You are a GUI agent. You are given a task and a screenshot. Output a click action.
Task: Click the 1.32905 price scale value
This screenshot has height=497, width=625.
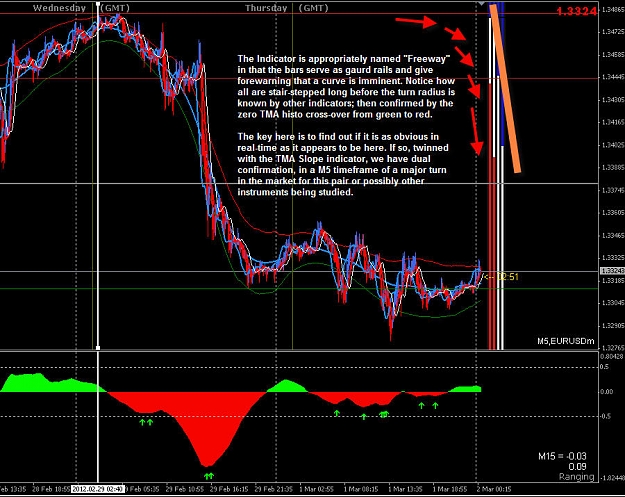(613, 326)
